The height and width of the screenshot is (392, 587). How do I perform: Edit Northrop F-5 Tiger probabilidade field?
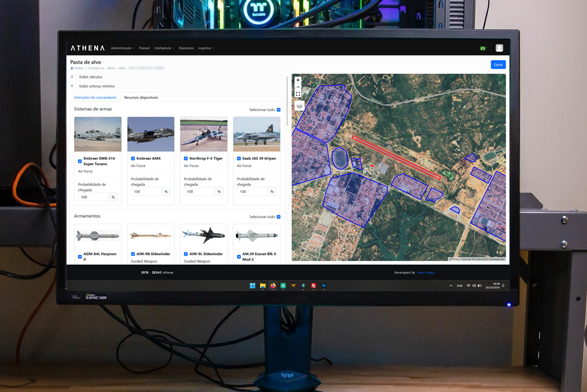pyautogui.click(x=199, y=191)
